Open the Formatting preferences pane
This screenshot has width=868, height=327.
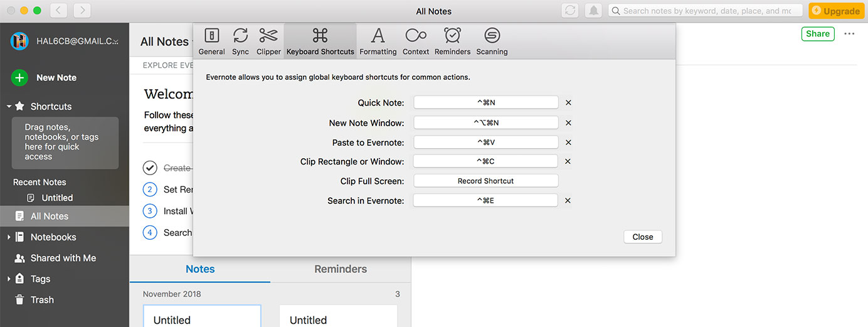click(378, 41)
